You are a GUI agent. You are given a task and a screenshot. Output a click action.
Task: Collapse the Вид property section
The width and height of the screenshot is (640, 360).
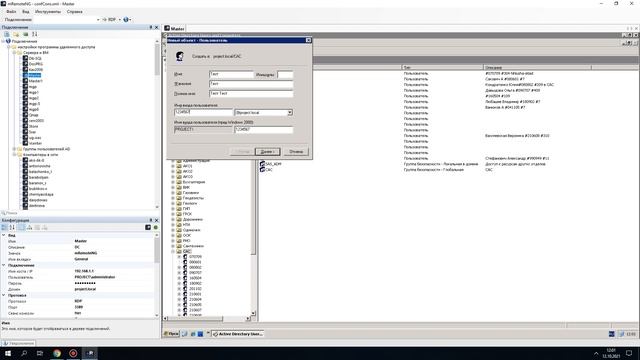4,235
